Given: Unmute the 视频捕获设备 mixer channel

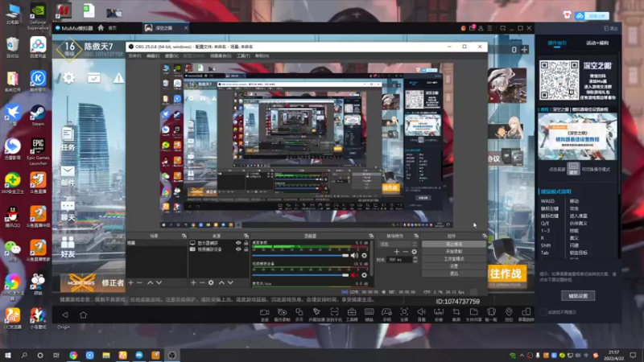Looking at the screenshot, I should (x=354, y=275).
